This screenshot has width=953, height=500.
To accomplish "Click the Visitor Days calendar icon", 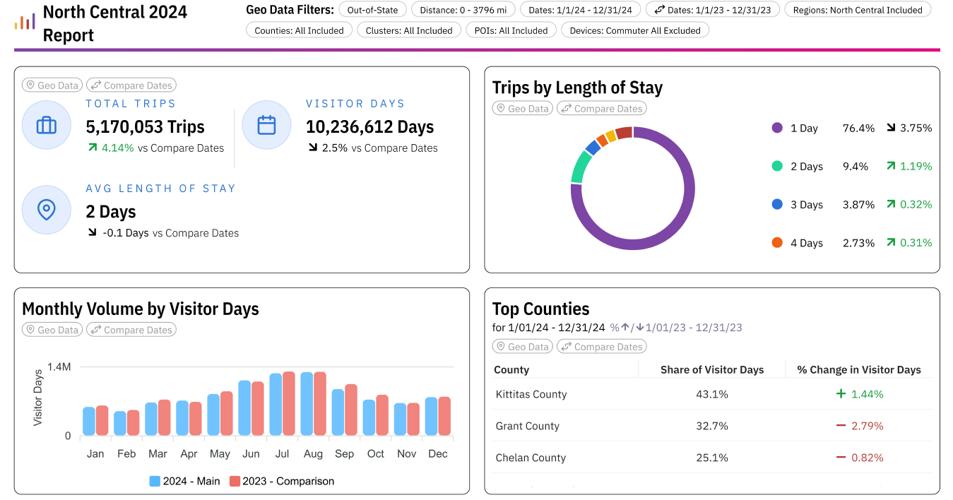I will pyautogui.click(x=266, y=125).
